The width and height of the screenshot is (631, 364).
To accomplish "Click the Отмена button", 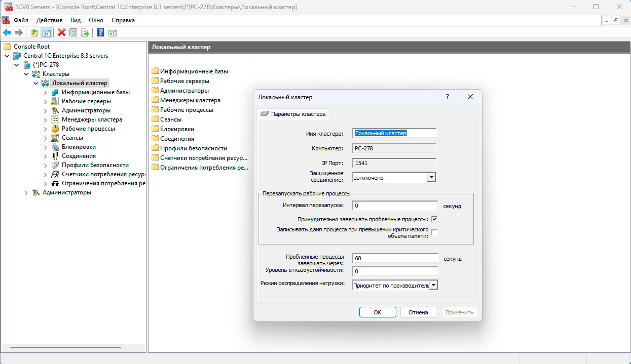I will 418,312.
